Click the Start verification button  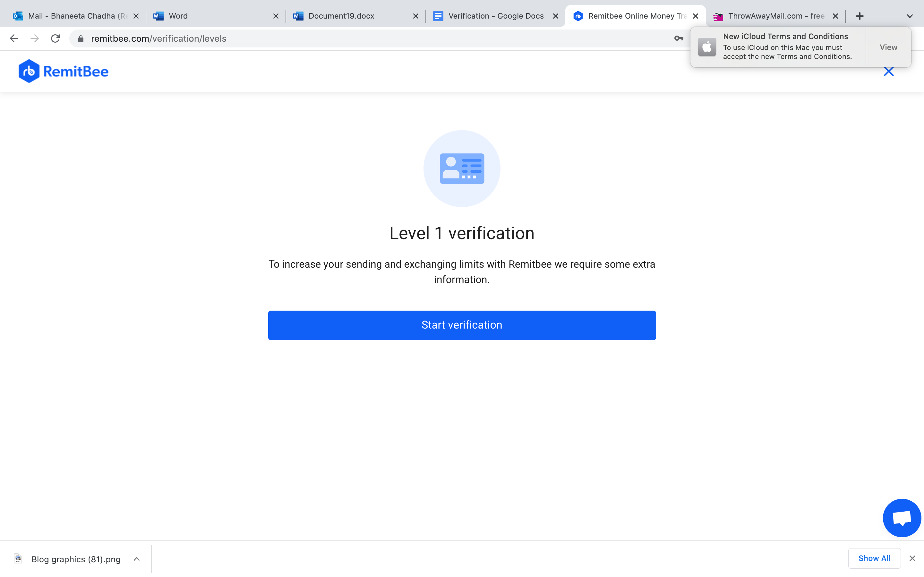click(462, 325)
